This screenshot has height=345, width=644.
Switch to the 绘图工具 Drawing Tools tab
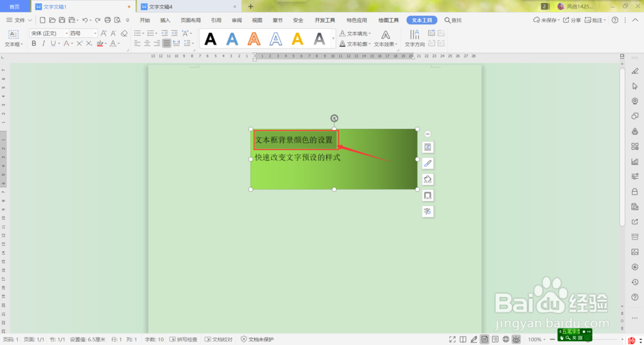[x=388, y=20]
